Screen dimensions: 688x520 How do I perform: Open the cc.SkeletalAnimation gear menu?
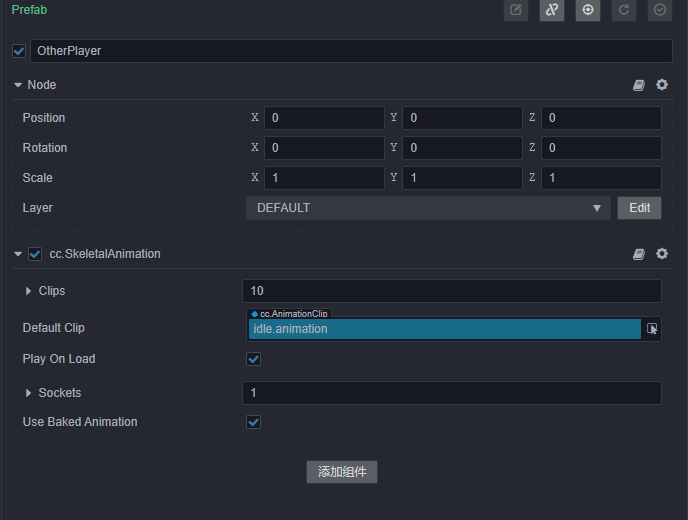pos(662,253)
